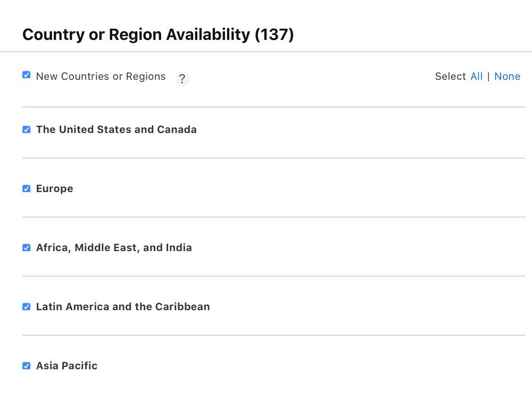Uncheck Africa, Middle East, and India checkbox
The width and height of the screenshot is (532, 398).
click(27, 247)
